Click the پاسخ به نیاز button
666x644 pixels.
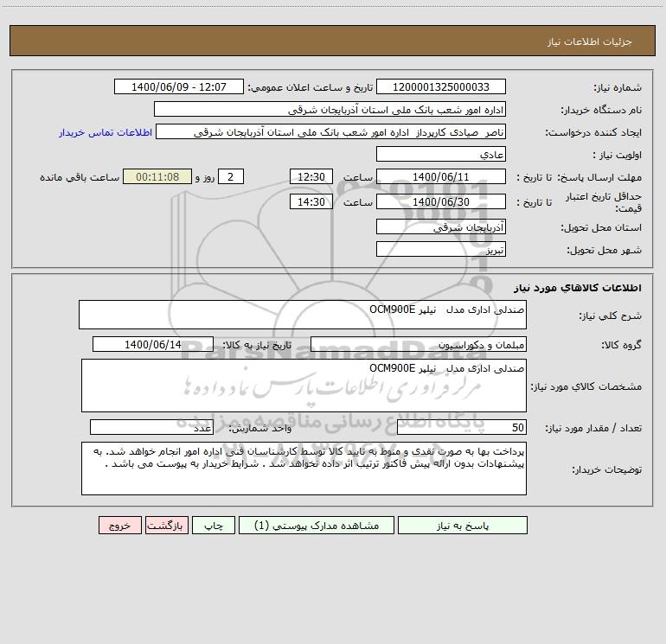(463, 526)
